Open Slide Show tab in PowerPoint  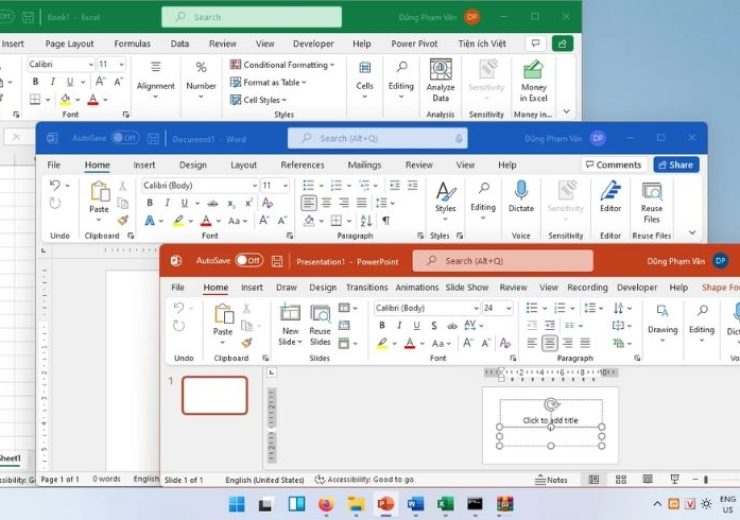467,287
